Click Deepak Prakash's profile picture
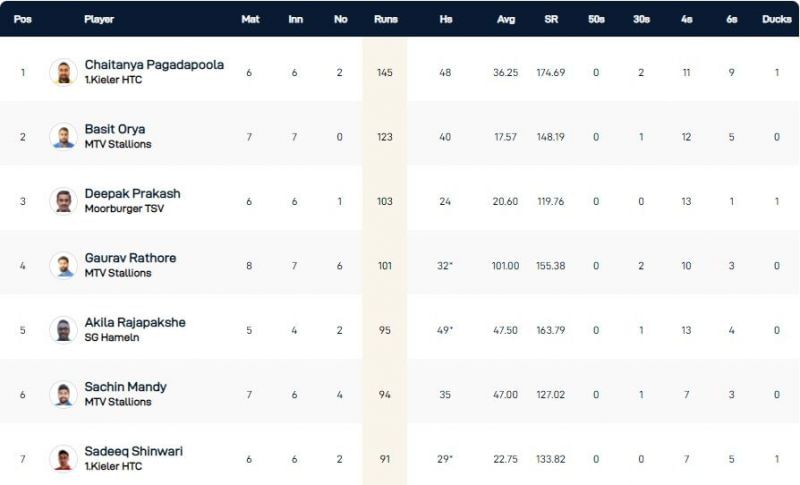The image size is (800, 485). tap(63, 200)
